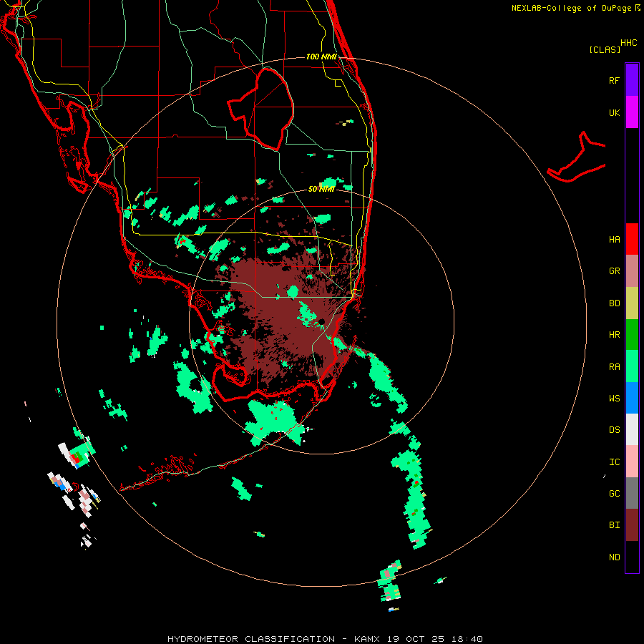Click the ND legend label
This screenshot has width=644, height=644.
614,557
